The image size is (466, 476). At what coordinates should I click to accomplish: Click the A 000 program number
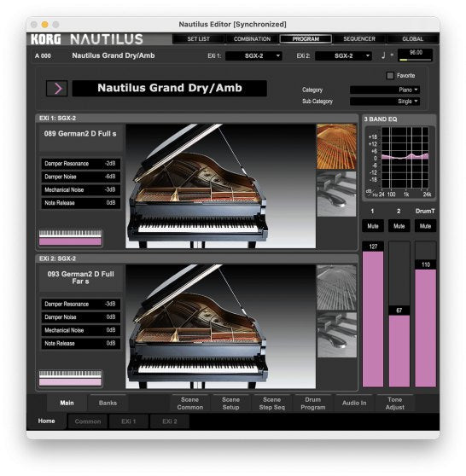coord(43,55)
